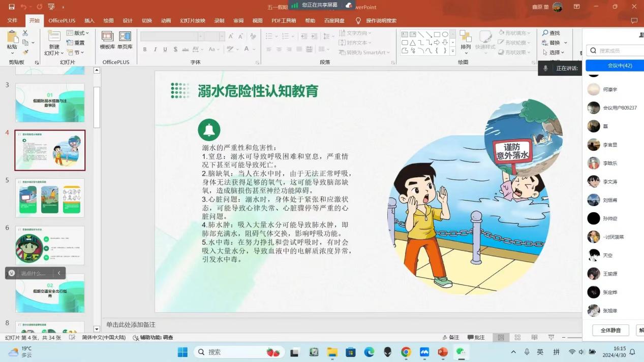
Task: Click 转换为 SmartArt button
Action: [x=364, y=52]
